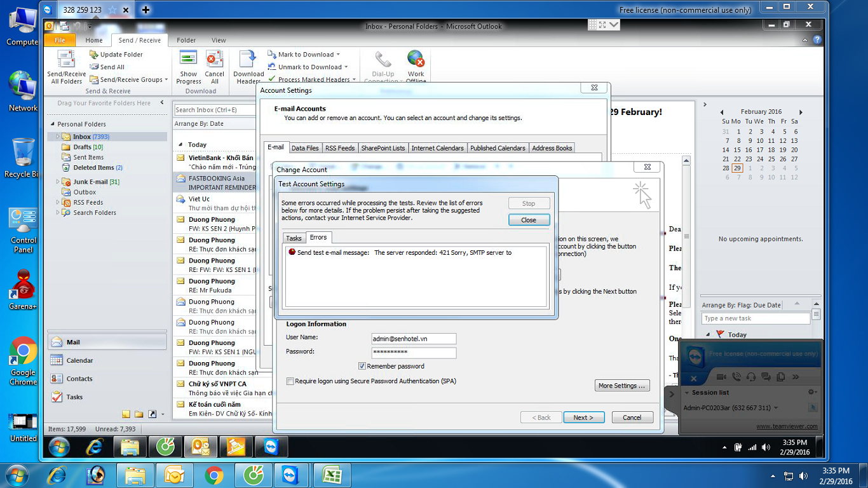Open remote taskbar Internet Explorer icon
Image resolution: width=868 pixels, height=488 pixels.
[x=95, y=447]
